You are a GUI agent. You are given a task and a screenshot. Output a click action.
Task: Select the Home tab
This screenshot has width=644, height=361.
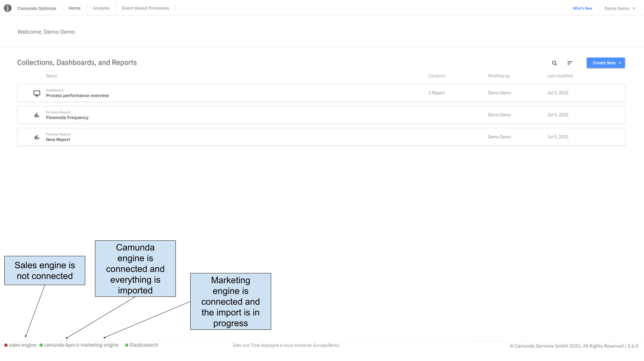[74, 8]
